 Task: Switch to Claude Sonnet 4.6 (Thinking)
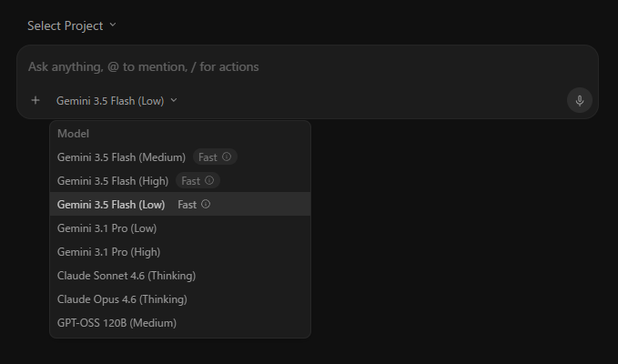pos(180,276)
